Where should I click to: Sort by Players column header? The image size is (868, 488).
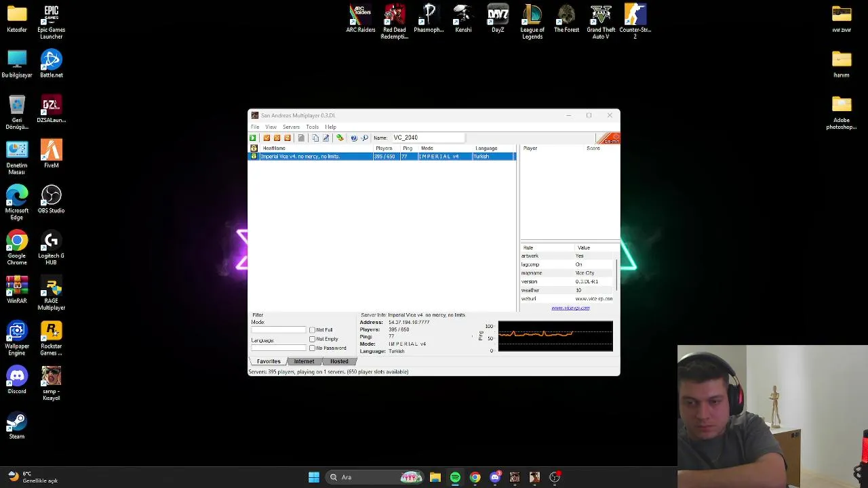pos(387,148)
